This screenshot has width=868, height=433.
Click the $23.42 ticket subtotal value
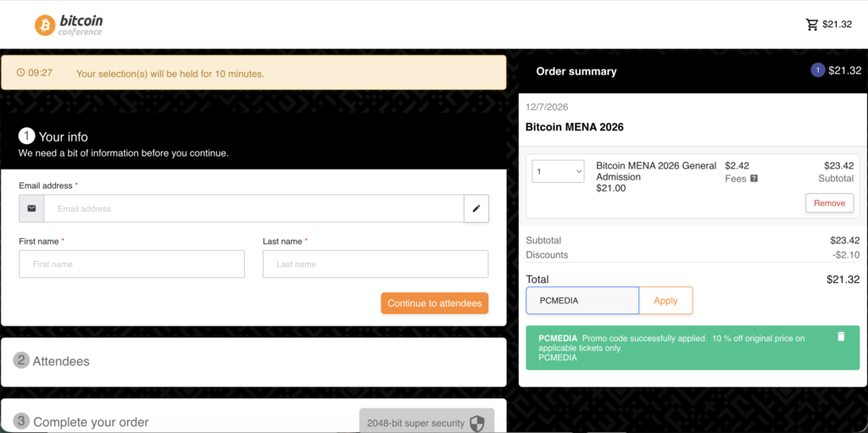[838, 165]
